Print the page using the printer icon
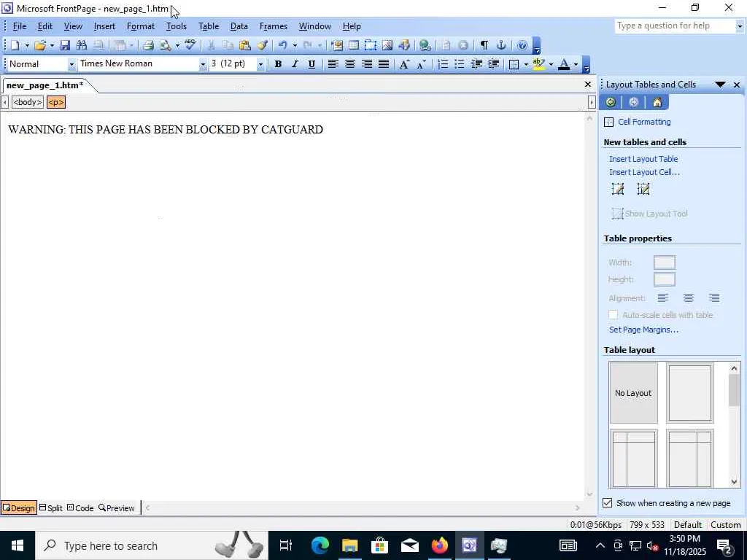 point(148,45)
